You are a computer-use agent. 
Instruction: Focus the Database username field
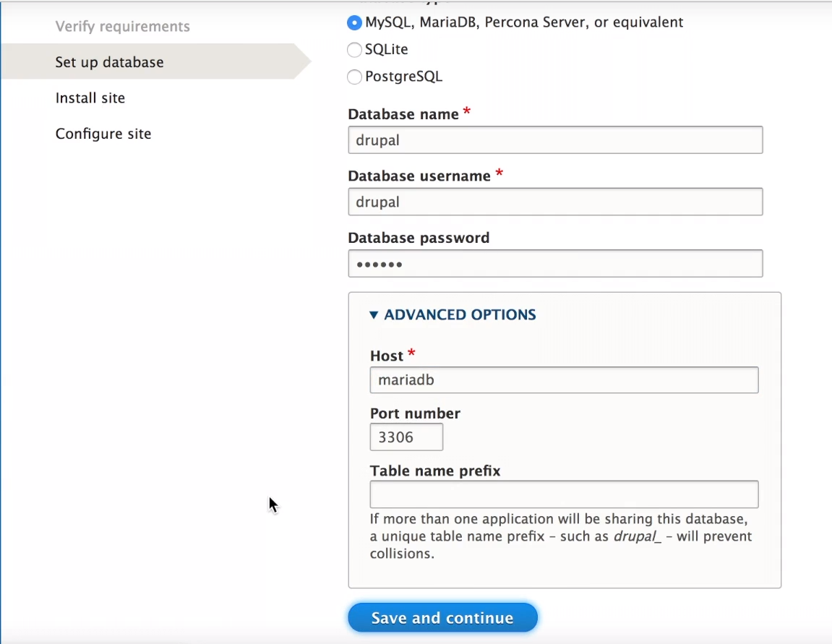tap(555, 202)
